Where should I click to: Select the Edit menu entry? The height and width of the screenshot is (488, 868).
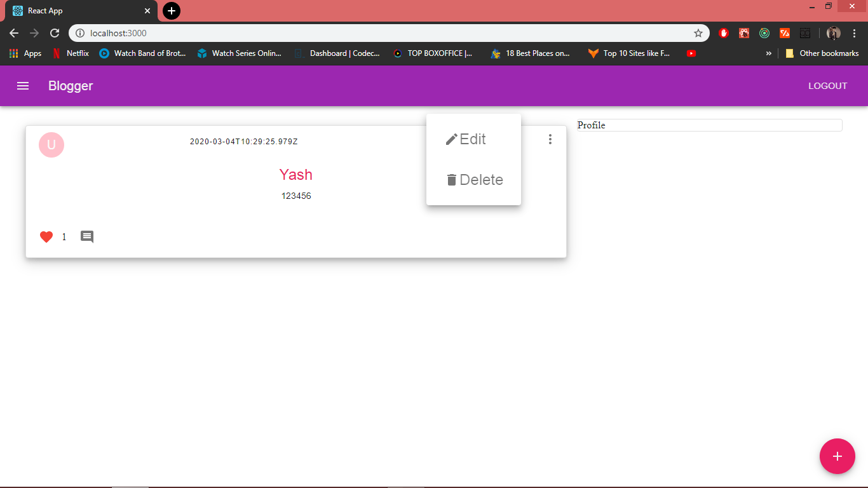pyautogui.click(x=473, y=139)
